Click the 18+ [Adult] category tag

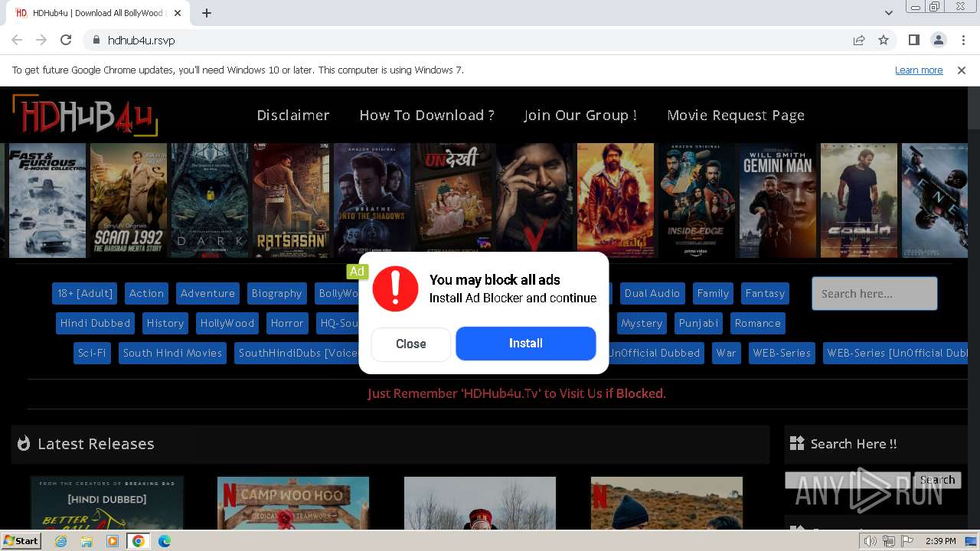pyautogui.click(x=85, y=293)
